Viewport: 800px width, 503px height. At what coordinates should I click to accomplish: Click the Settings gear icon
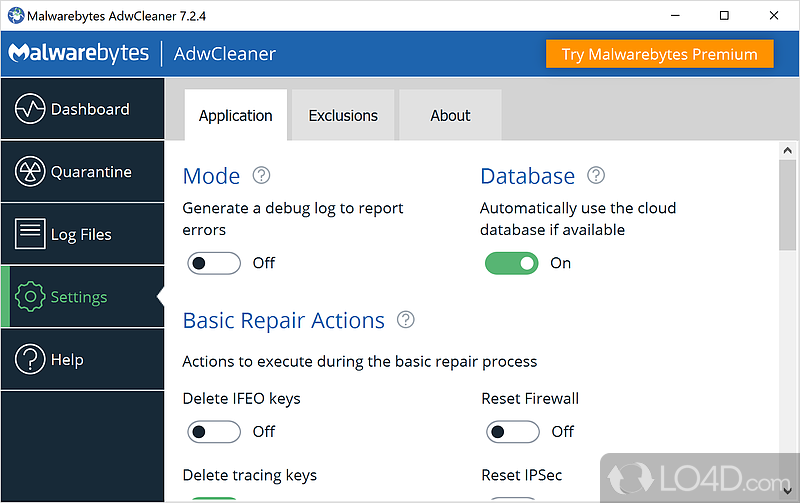tap(30, 297)
